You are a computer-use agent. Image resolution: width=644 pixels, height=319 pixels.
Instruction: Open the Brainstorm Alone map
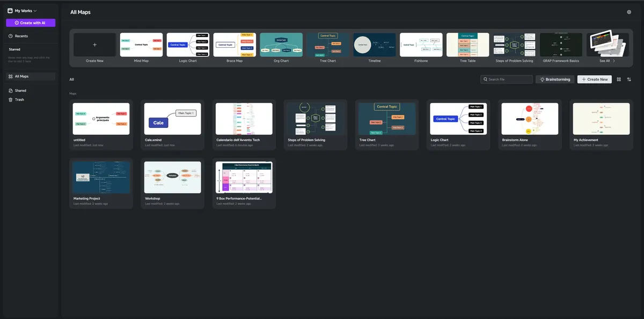click(x=529, y=124)
